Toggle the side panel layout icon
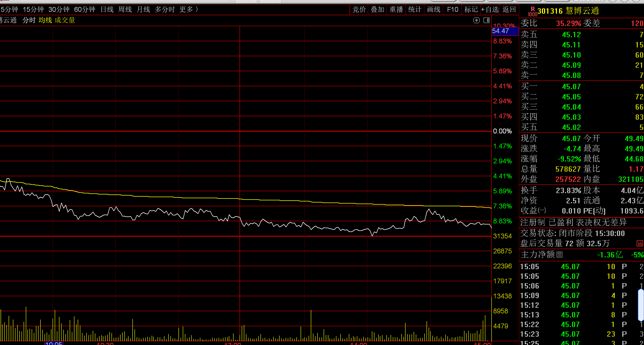Screen dimensions: 644x345 coord(486,20)
